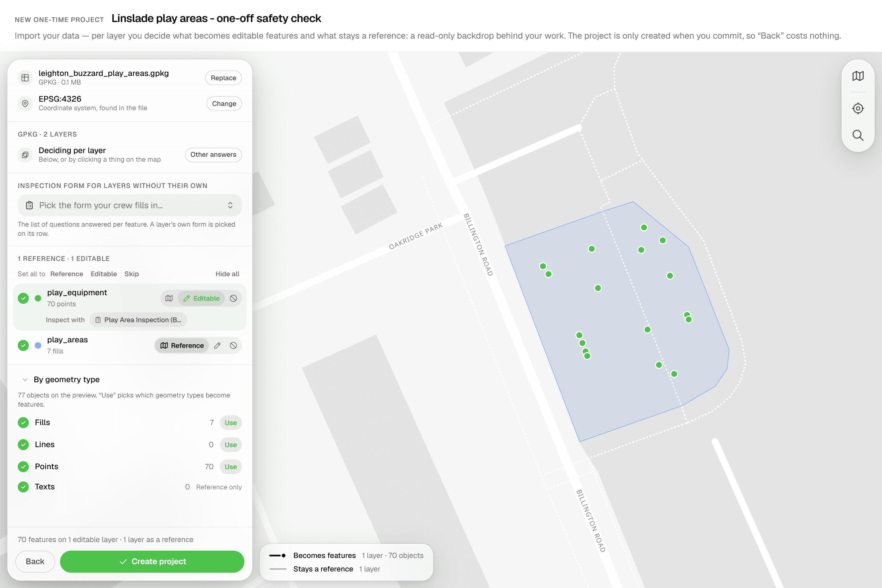Toggle Use for Fills geometry
Screen dimensions: 882x588
[x=231, y=423]
